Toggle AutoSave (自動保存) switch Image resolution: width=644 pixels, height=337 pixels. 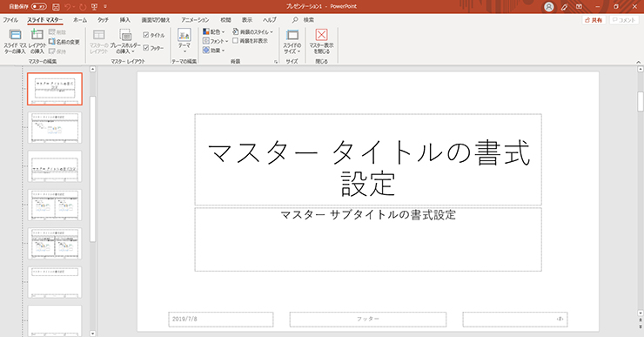tap(39, 7)
